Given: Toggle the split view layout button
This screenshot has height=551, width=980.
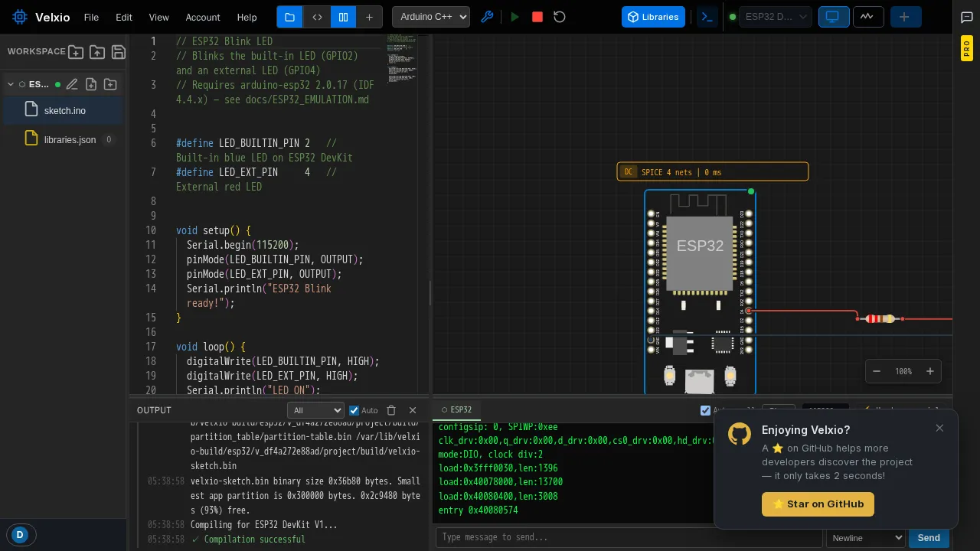Looking at the screenshot, I should tap(343, 17).
